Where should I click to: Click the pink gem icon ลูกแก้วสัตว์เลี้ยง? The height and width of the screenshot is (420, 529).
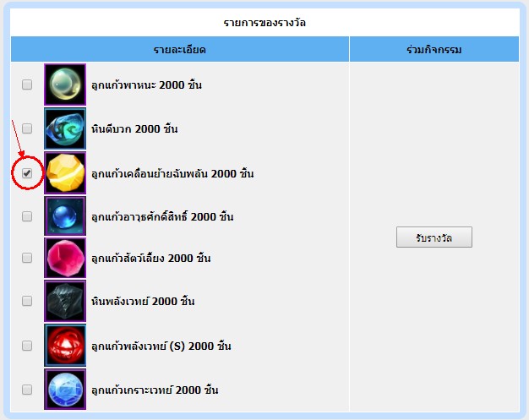coord(65,258)
